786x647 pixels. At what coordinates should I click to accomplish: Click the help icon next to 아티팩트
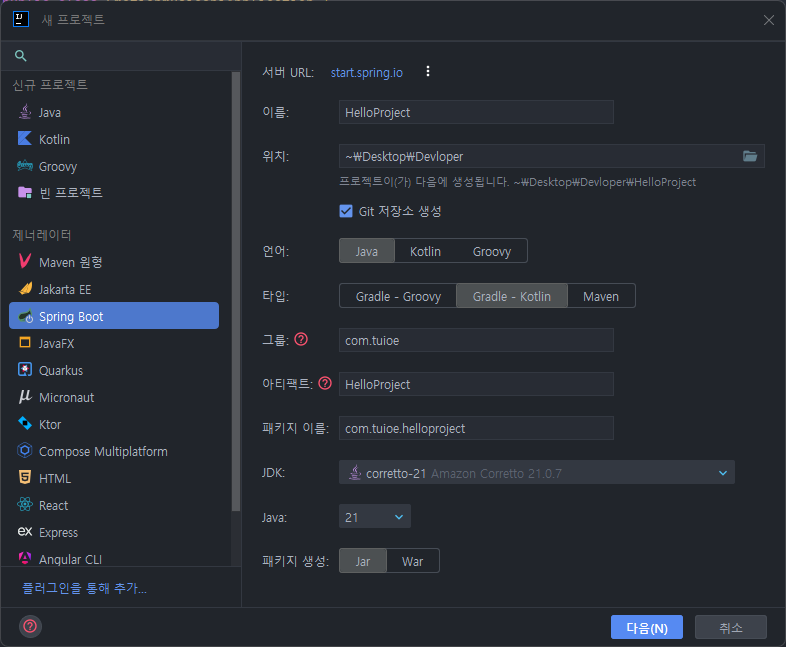coord(325,384)
